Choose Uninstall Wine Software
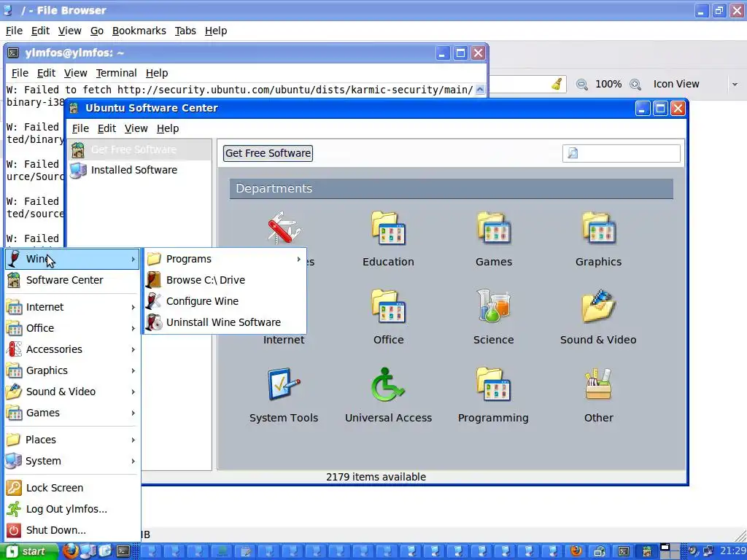 click(225, 322)
